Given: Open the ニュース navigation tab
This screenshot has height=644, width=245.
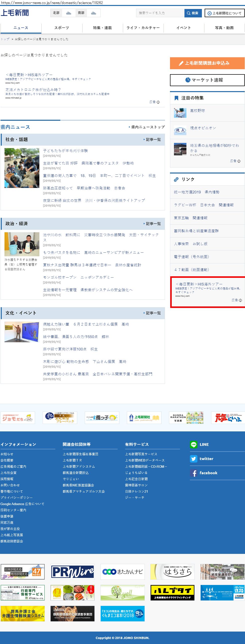Looking at the screenshot, I should click(21, 28).
